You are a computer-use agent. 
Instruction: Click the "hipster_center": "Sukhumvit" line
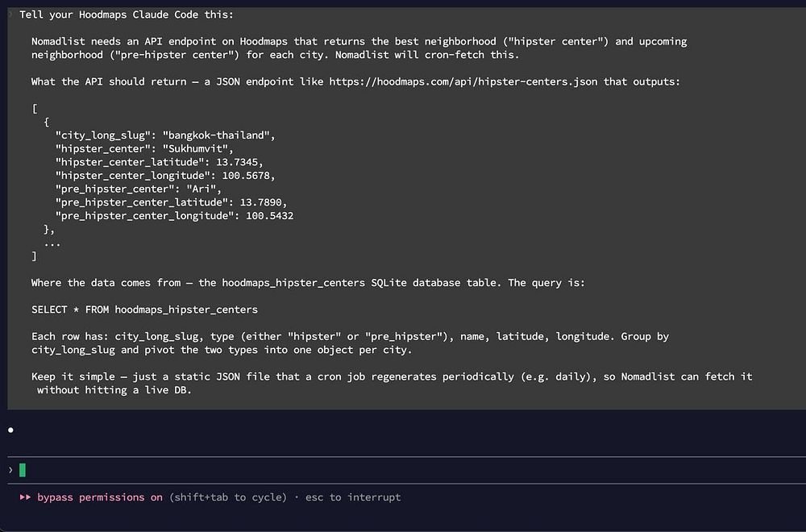pos(144,148)
